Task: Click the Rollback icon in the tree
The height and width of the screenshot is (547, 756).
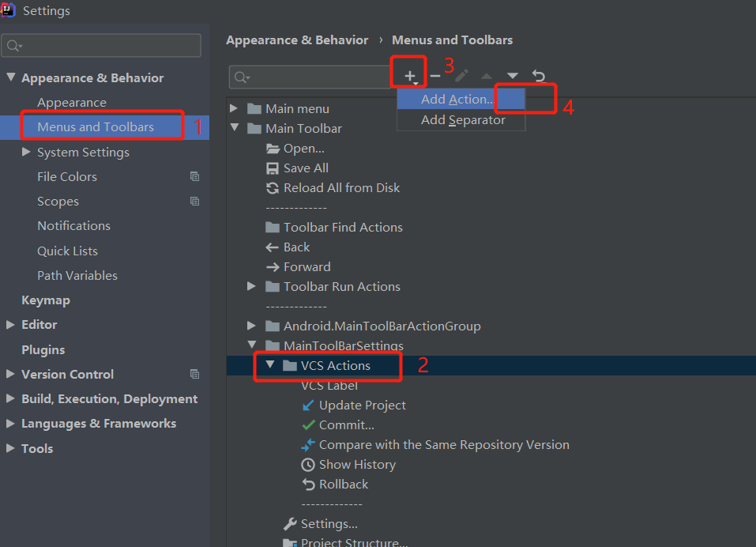Action: pos(307,484)
